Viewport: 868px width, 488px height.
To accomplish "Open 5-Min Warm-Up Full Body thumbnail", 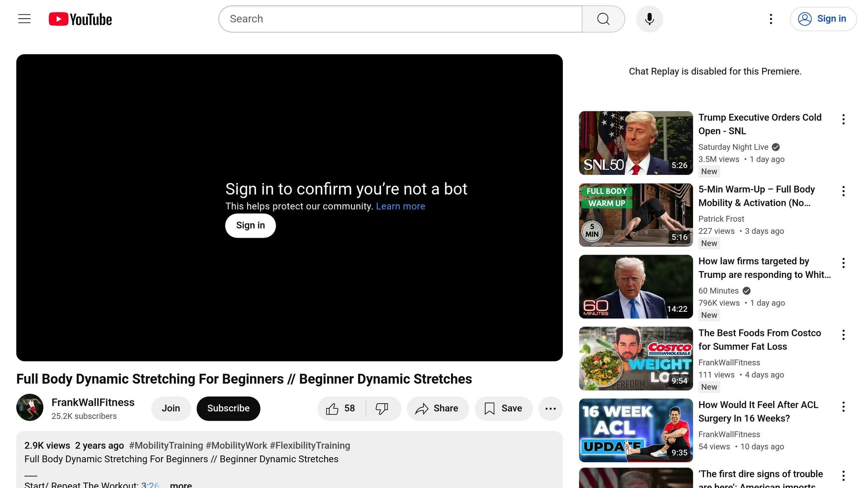I will [636, 215].
